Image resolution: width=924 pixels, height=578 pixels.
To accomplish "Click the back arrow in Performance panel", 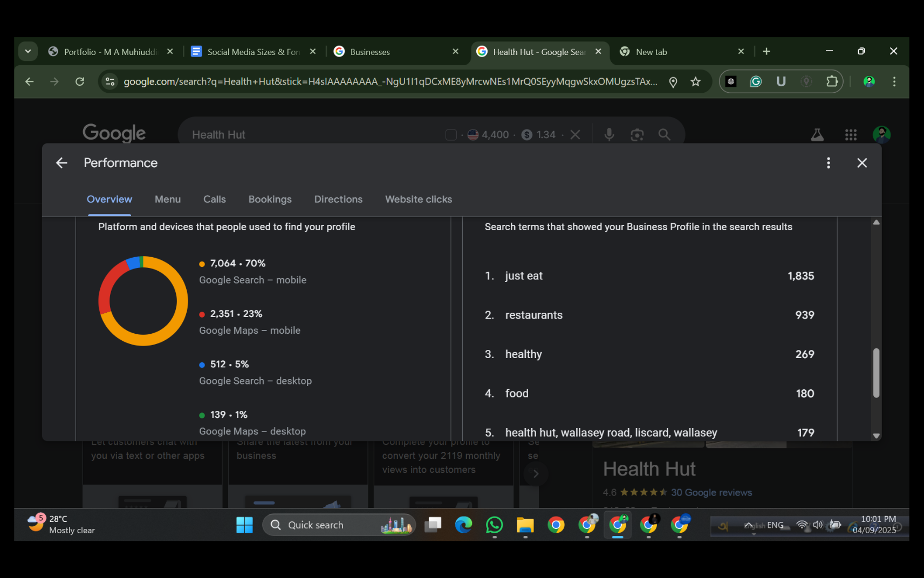I will [61, 163].
